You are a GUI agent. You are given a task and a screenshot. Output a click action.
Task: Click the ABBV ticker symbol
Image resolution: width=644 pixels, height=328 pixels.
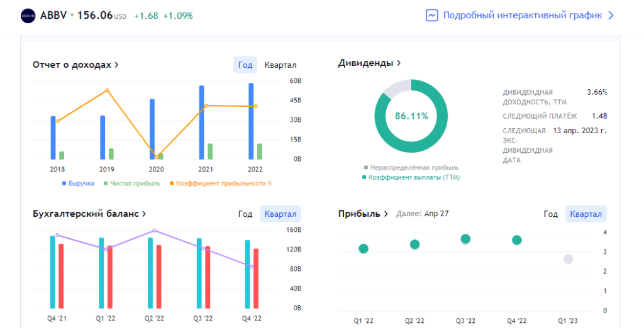53,16
